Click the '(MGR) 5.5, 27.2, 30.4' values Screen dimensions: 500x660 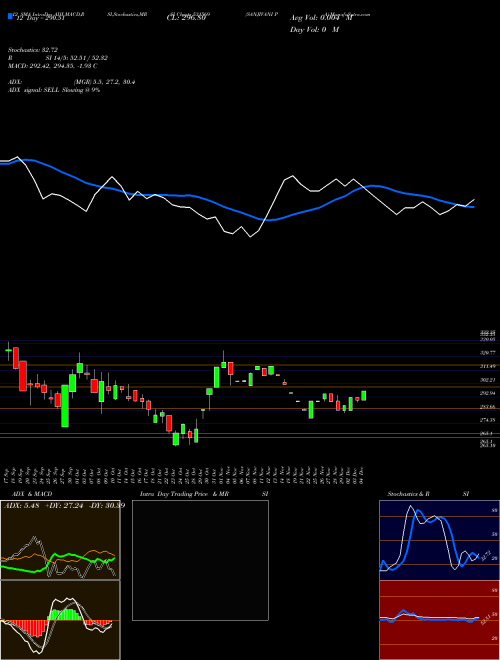(x=104, y=82)
